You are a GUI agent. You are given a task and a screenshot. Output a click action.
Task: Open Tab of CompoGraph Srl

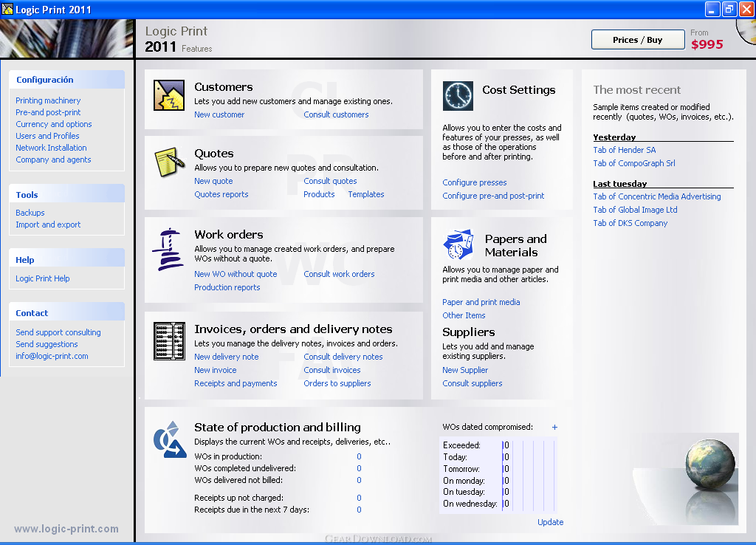pos(633,163)
